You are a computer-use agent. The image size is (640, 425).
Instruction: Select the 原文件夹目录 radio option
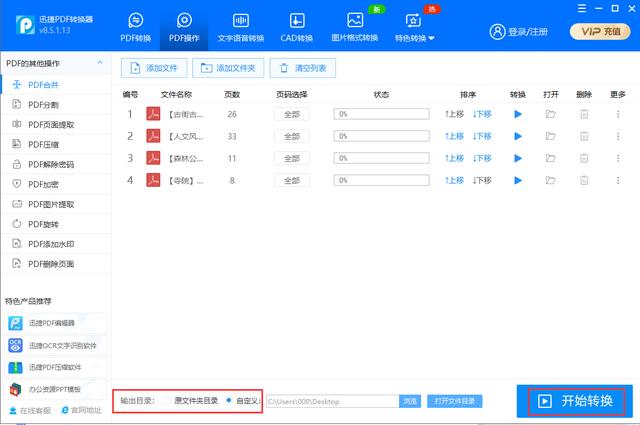pyautogui.click(x=167, y=401)
